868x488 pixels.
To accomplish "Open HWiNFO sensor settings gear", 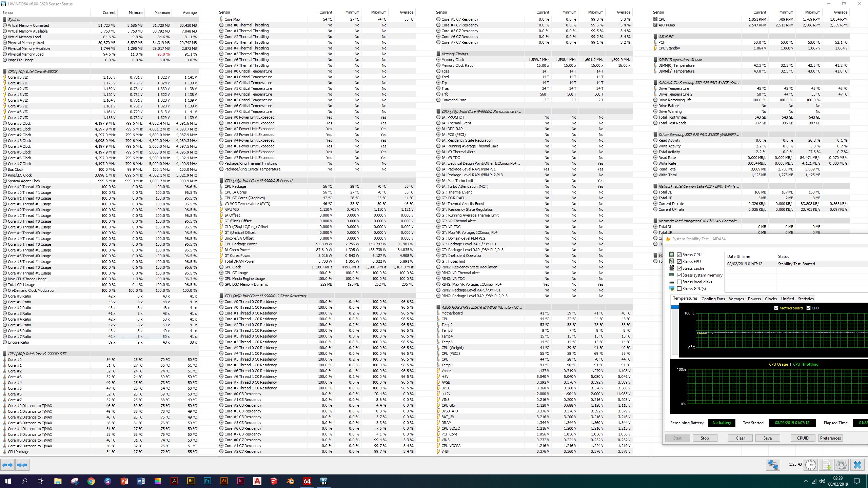I will (842, 465).
